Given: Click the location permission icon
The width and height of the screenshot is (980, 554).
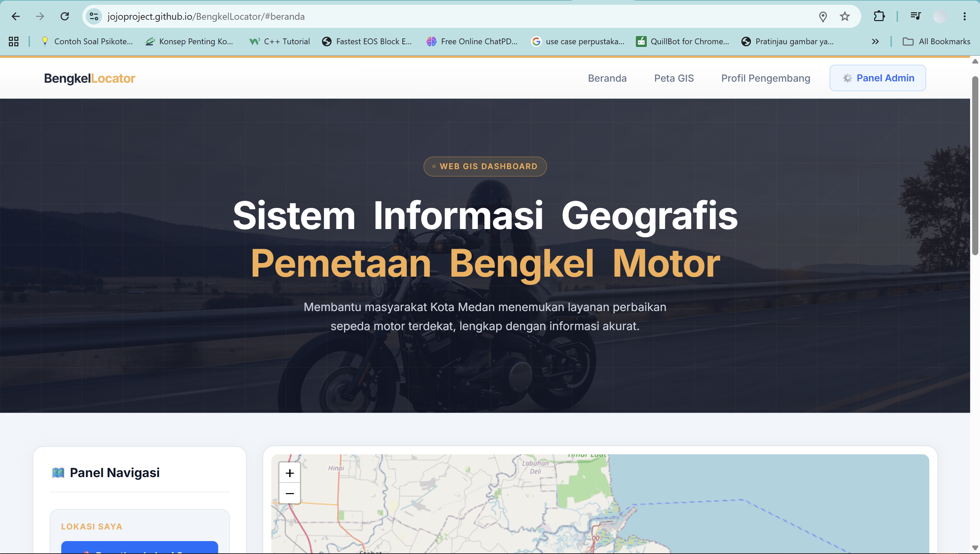Looking at the screenshot, I should [823, 17].
